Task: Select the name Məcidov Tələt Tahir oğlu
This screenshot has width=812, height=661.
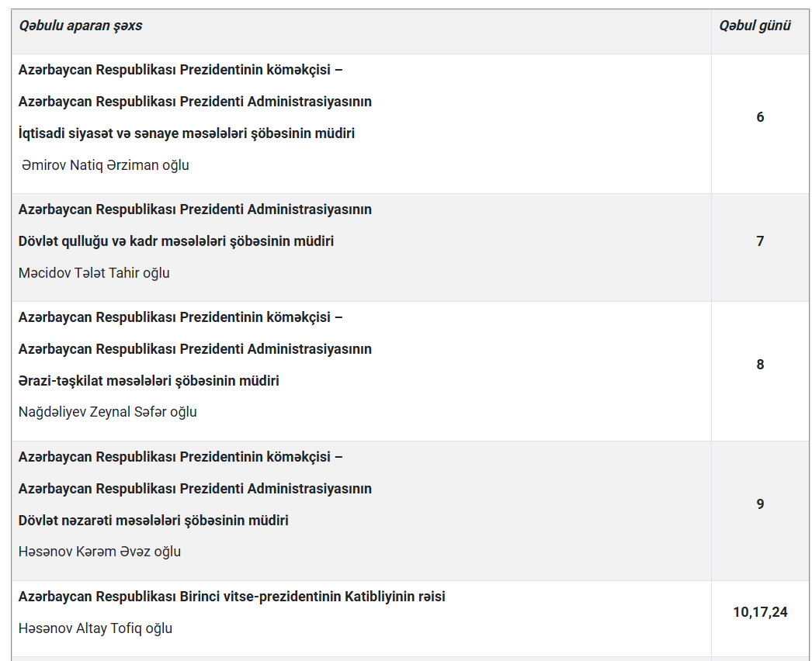Action: (x=94, y=273)
